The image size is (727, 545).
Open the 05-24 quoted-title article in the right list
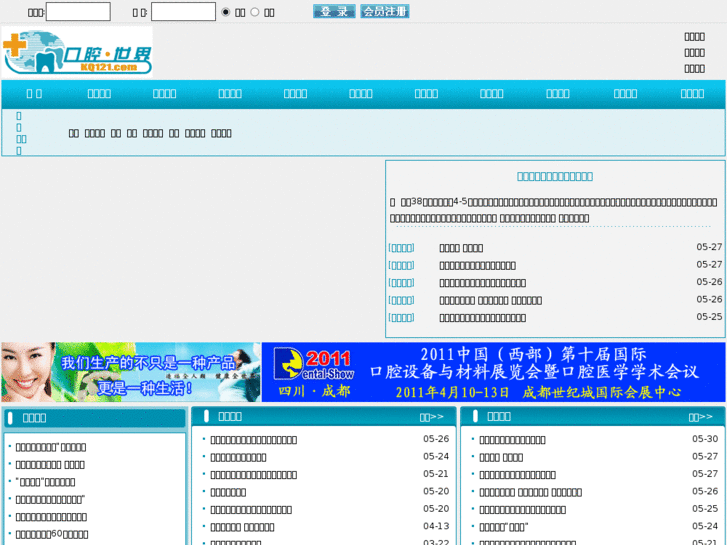click(x=504, y=527)
